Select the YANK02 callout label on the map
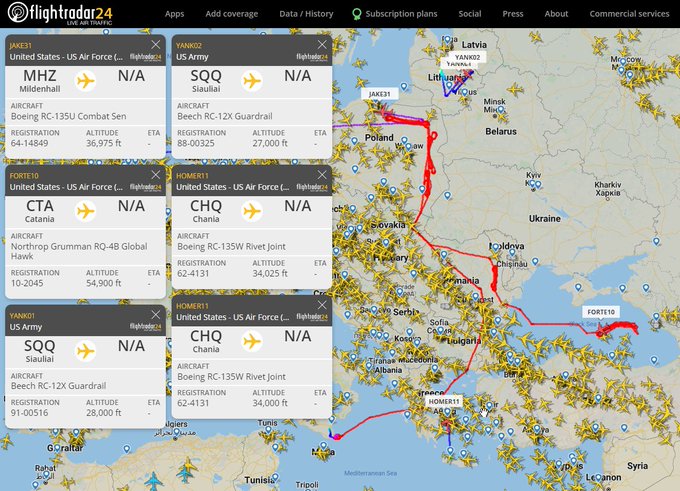The image size is (680, 491). pyautogui.click(x=467, y=57)
